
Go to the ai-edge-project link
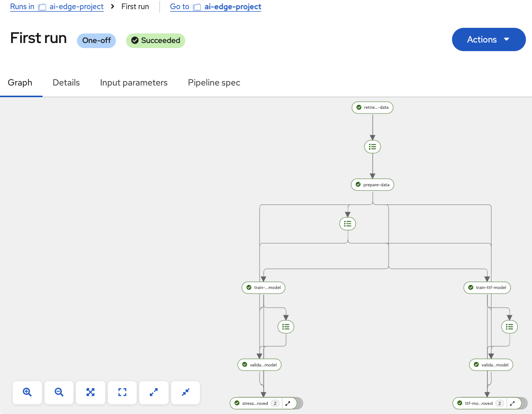pyautogui.click(x=232, y=7)
